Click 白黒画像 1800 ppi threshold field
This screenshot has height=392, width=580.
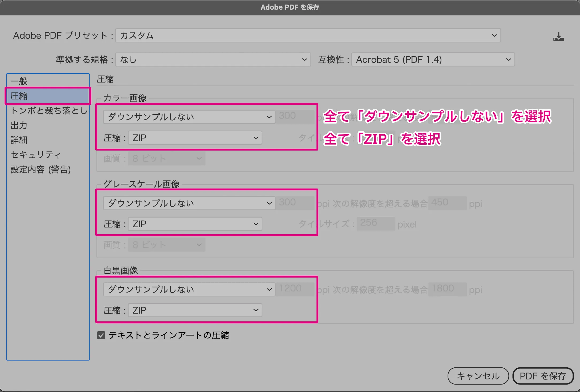(448, 289)
